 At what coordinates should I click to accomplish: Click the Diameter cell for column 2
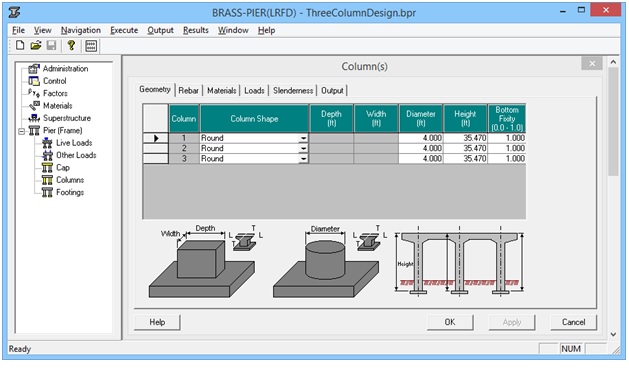click(x=421, y=148)
